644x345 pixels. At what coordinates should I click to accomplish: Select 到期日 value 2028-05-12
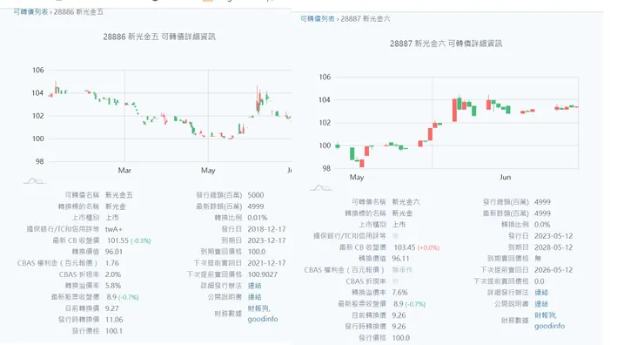pyautogui.click(x=553, y=247)
